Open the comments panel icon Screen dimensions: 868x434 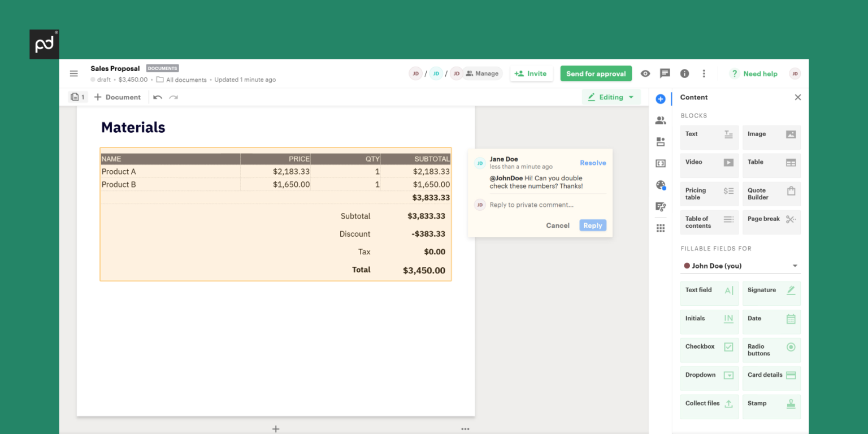665,73
